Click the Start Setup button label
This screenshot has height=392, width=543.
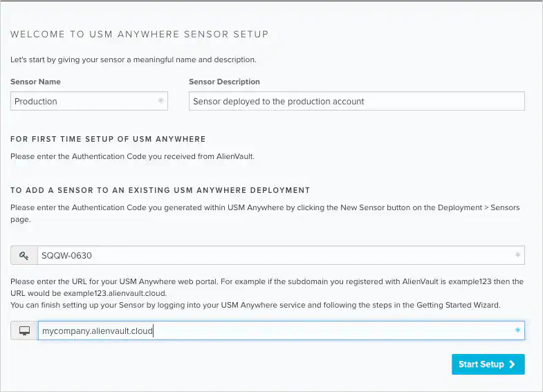pos(481,364)
